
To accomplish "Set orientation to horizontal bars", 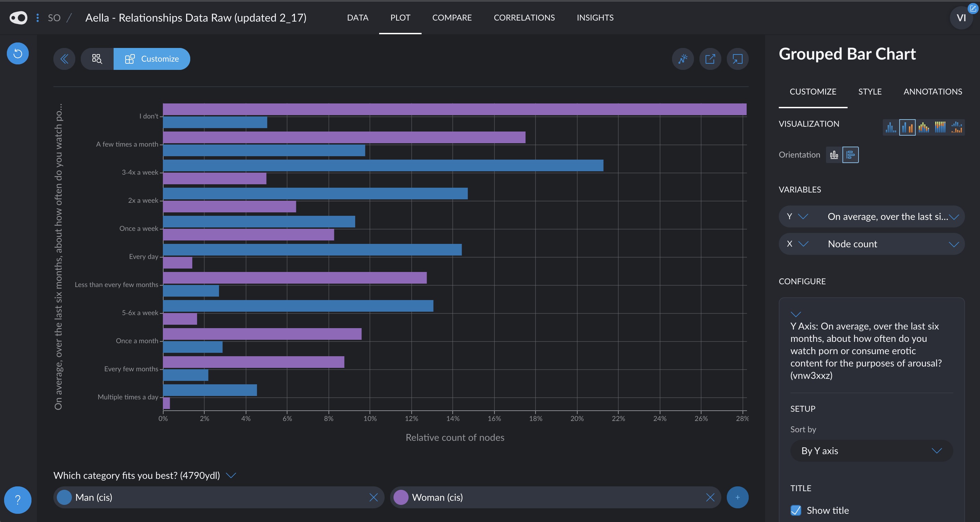I will tap(850, 154).
